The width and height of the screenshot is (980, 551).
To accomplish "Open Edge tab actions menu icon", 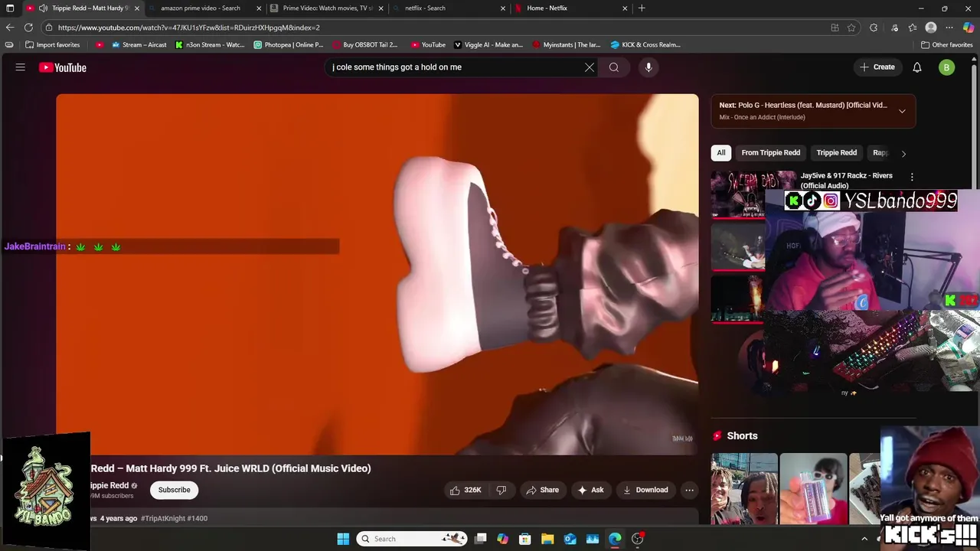I will click(10, 8).
